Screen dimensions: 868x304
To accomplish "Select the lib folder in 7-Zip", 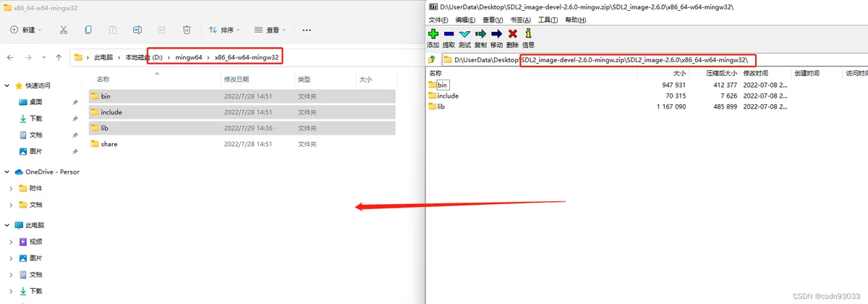I will coord(436,106).
